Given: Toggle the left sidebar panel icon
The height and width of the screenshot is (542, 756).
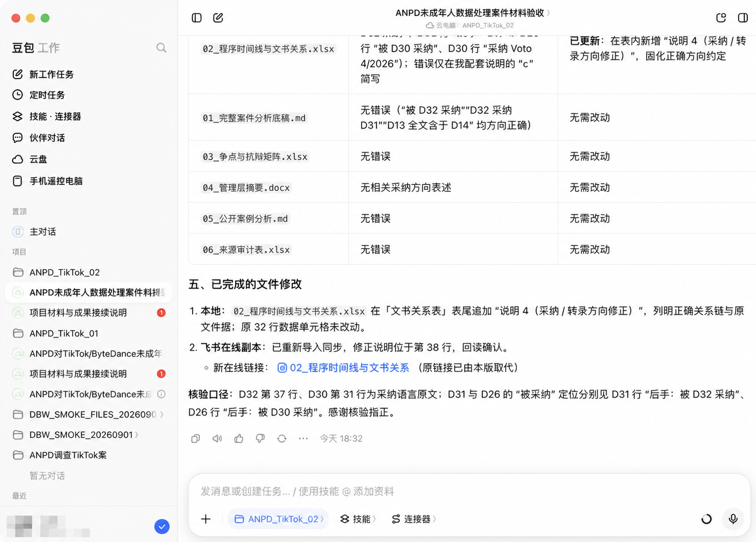Looking at the screenshot, I should coord(197,18).
